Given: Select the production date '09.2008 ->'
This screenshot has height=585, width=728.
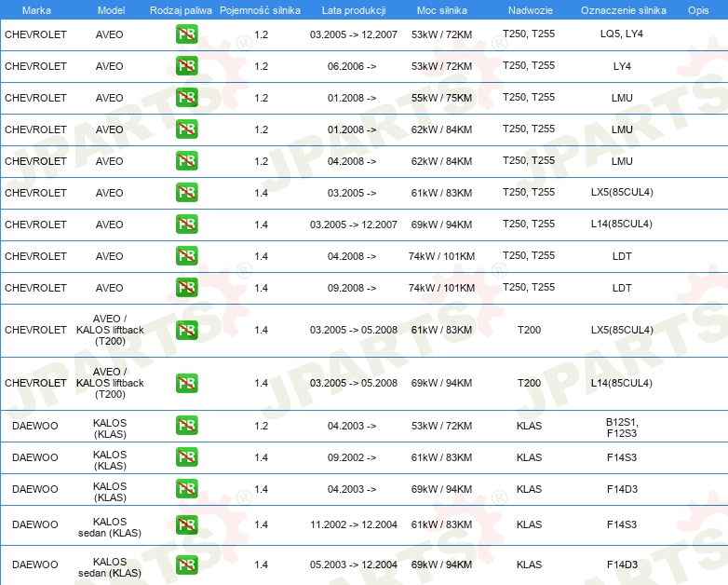Looking at the screenshot, I should (x=352, y=288).
